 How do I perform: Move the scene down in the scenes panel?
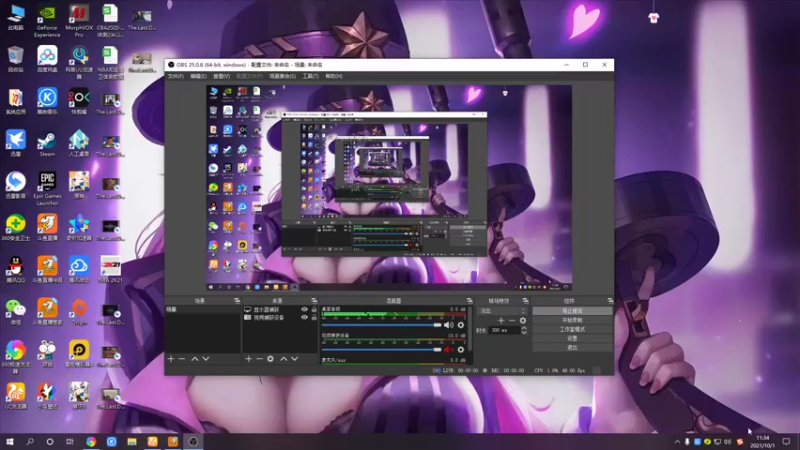pos(206,359)
